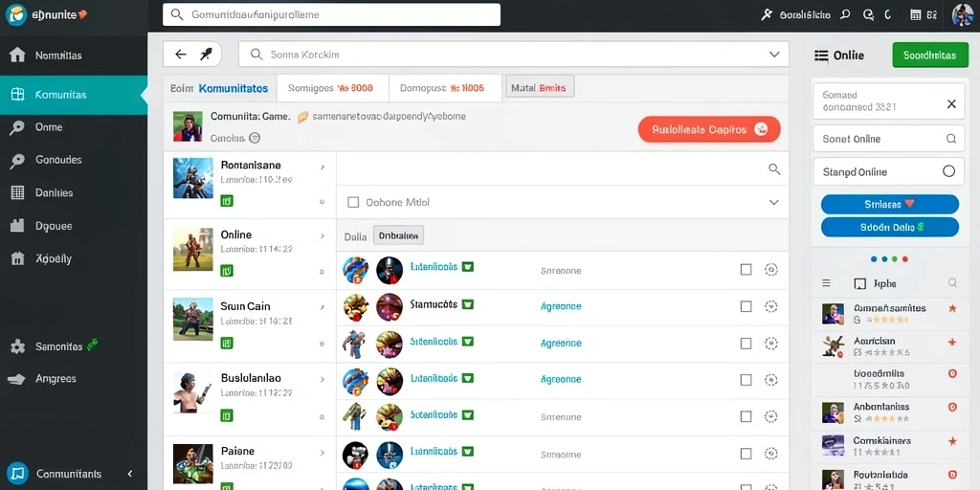This screenshot has width=980, height=490.
Task: Open the Nomuritas home sidebar icon
Action: [x=17, y=55]
